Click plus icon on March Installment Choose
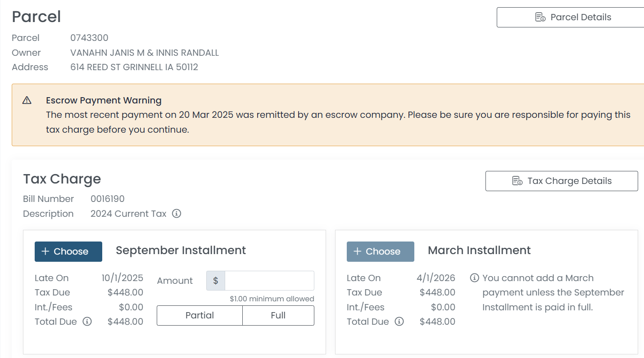The width and height of the screenshot is (644, 358). pos(358,251)
